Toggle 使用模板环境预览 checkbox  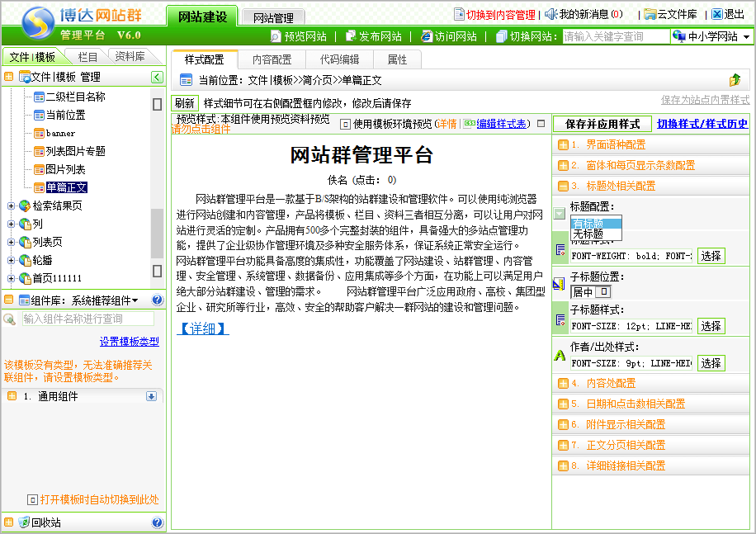(x=346, y=124)
